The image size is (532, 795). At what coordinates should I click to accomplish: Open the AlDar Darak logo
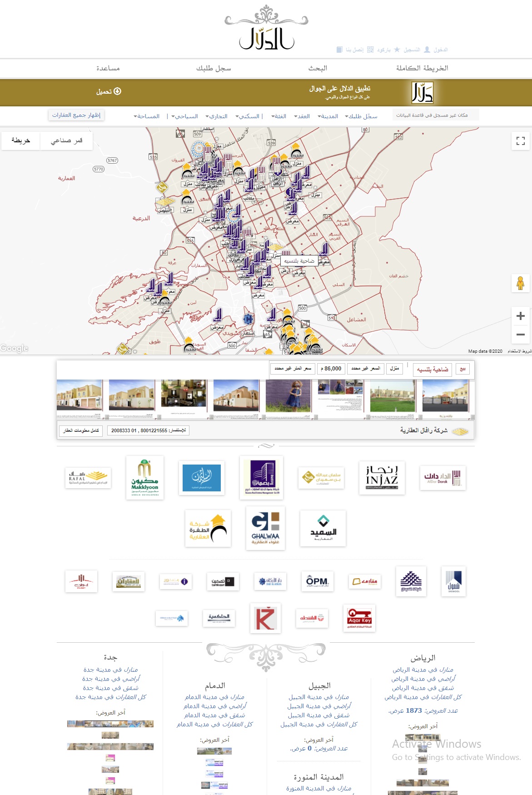pyautogui.click(x=443, y=478)
